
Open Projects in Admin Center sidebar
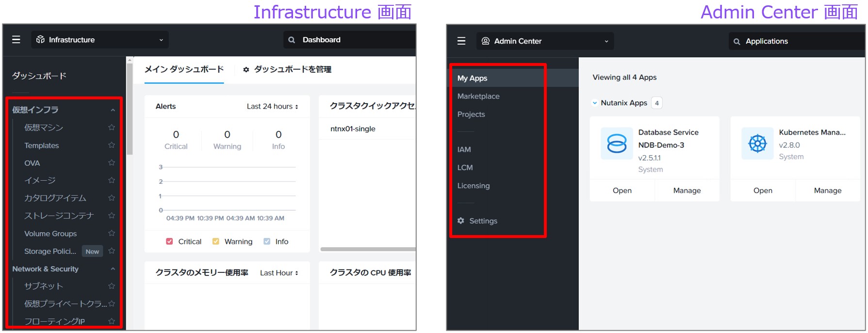point(471,114)
